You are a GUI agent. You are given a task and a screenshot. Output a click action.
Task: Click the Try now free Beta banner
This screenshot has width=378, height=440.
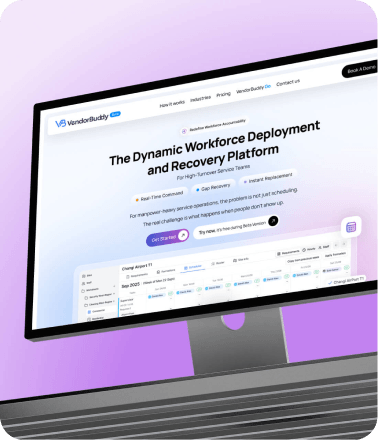[x=236, y=227]
